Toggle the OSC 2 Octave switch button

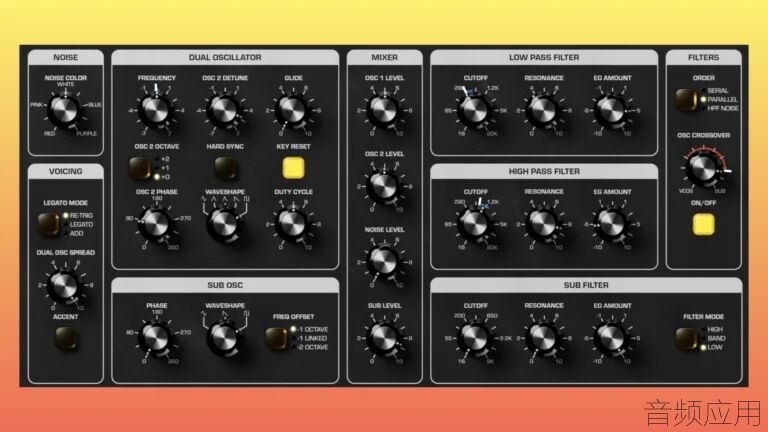140,168
